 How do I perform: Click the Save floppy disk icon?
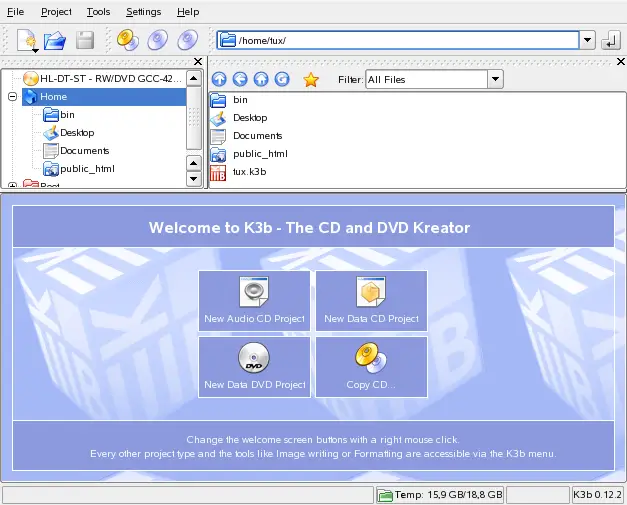85,40
